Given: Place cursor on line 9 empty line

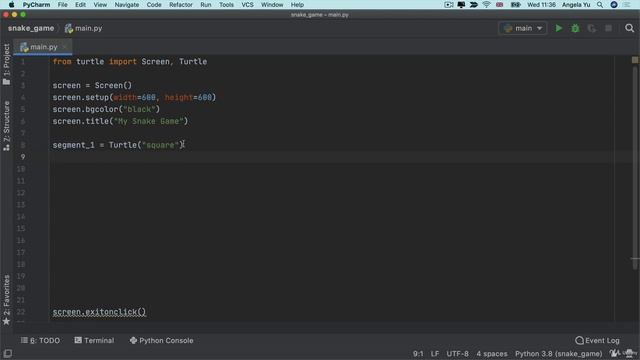Looking at the screenshot, I should click(x=331, y=157).
